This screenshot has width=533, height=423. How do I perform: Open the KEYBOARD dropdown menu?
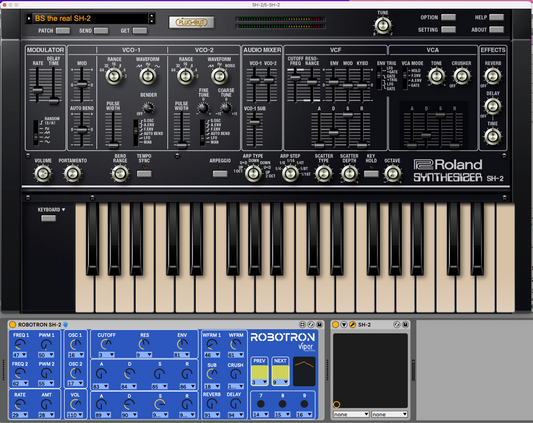point(51,209)
